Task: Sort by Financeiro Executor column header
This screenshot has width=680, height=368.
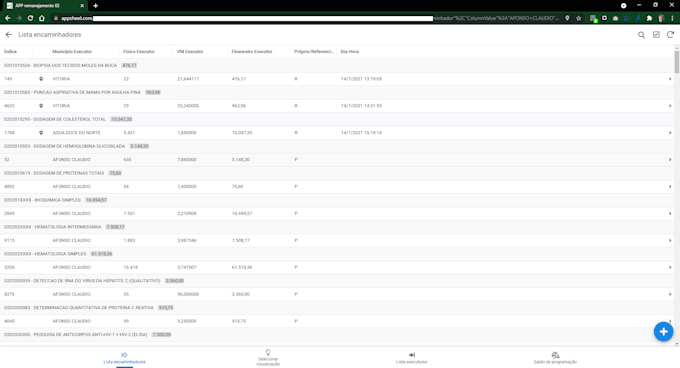Action: (252, 52)
